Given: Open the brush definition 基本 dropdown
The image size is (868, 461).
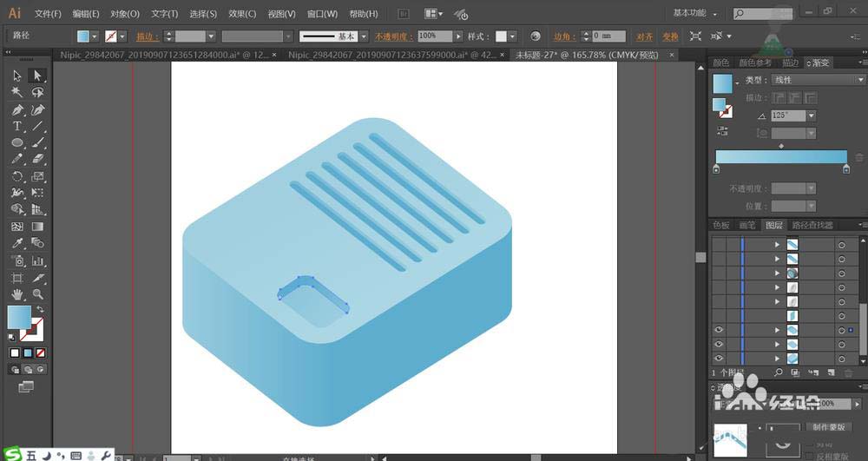Looking at the screenshot, I should pos(364,36).
